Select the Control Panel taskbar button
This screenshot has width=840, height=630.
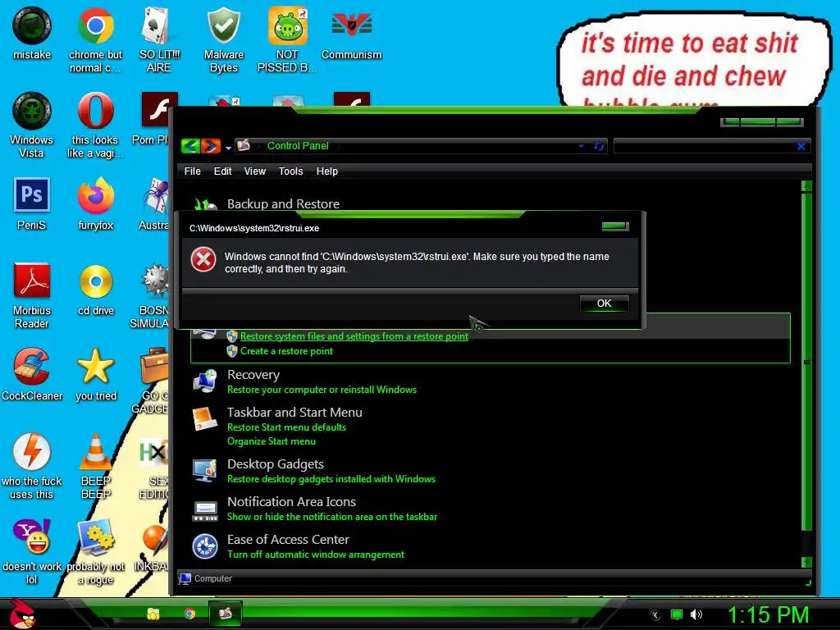point(225,614)
